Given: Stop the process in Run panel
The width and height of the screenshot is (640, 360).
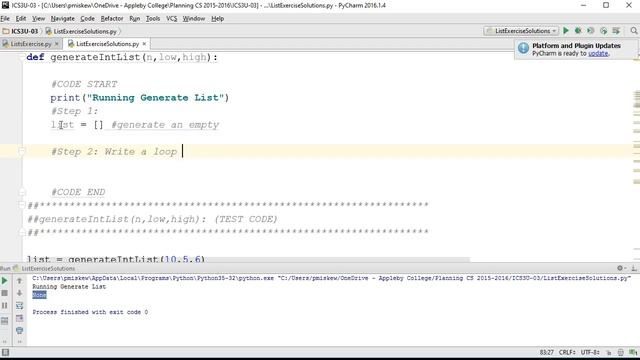Looking at the screenshot, I should pyautogui.click(x=4, y=293).
